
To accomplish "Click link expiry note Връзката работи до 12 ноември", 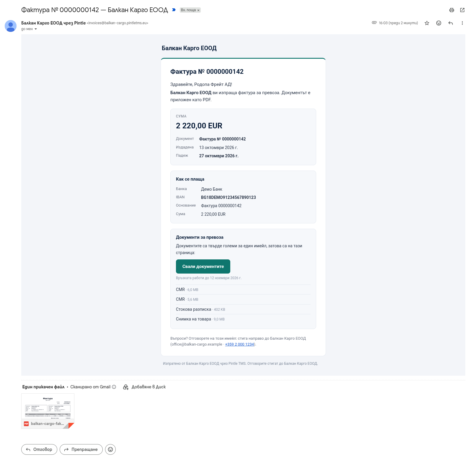I will tap(209, 278).
